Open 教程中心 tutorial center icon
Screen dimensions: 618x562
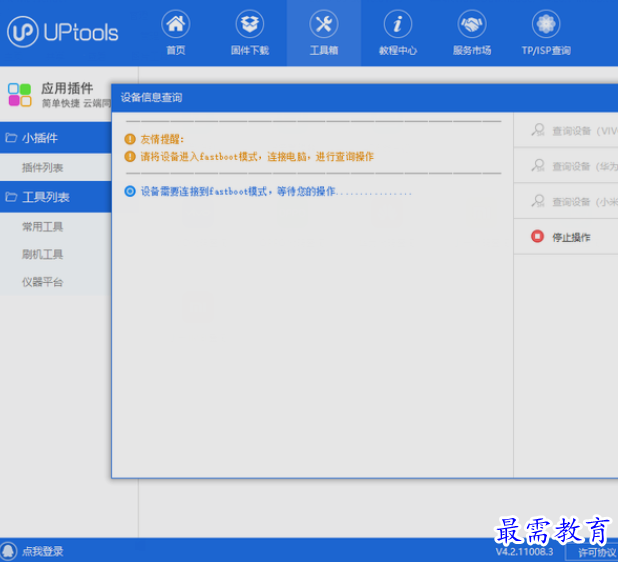(398, 24)
